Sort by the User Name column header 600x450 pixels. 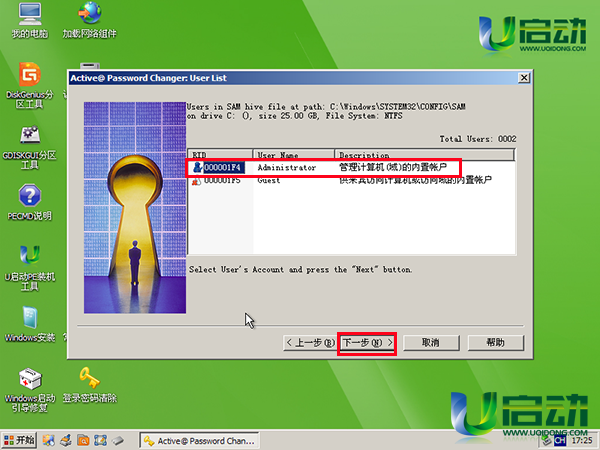[293, 154]
